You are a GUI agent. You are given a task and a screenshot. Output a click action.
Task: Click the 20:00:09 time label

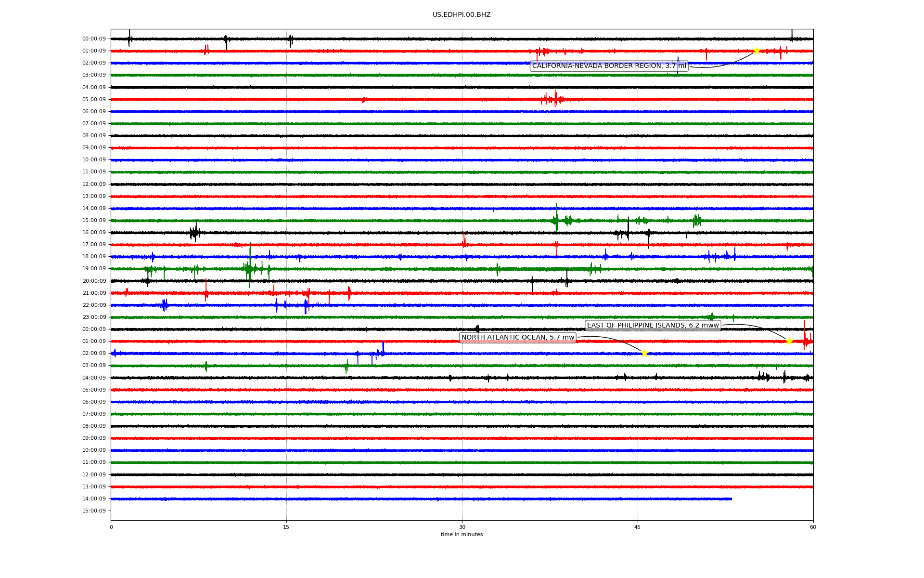pos(94,281)
